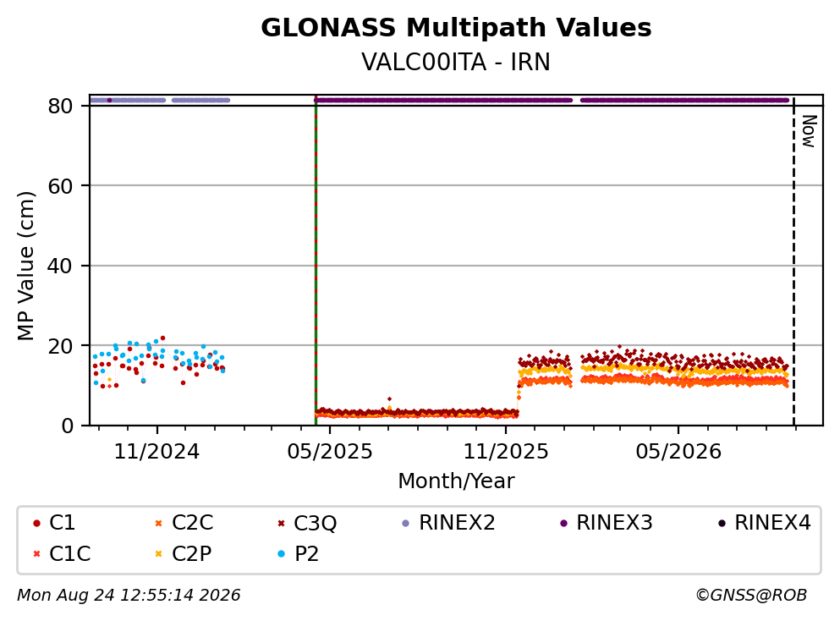The image size is (840, 621).
Task: Click the green vertical line at 05/2025
Action: [316, 262]
